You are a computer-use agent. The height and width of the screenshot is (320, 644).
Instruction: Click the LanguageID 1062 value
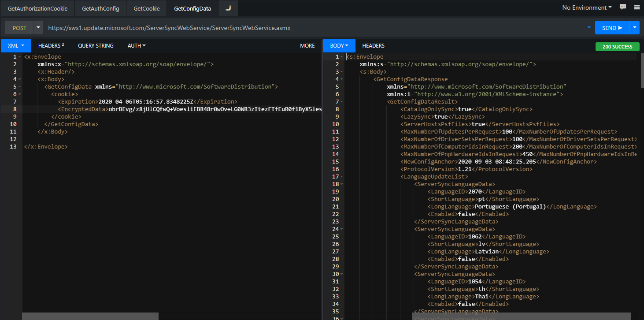475,237
